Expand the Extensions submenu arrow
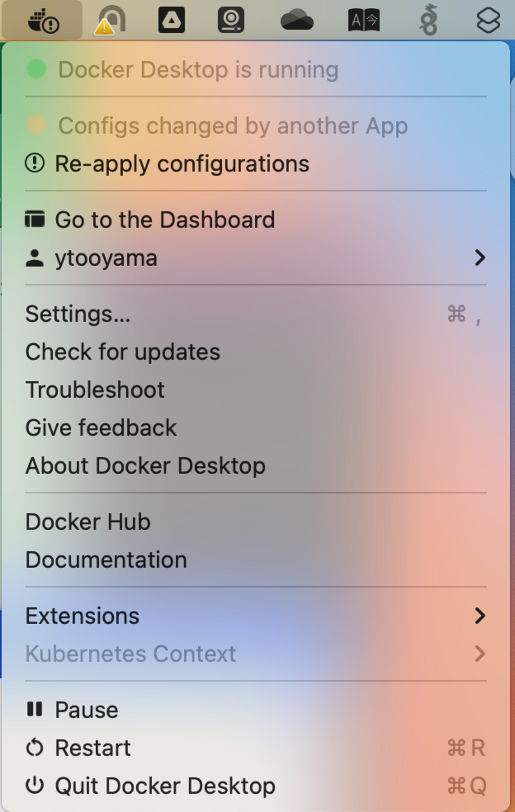The height and width of the screenshot is (812, 515). pyautogui.click(x=479, y=616)
